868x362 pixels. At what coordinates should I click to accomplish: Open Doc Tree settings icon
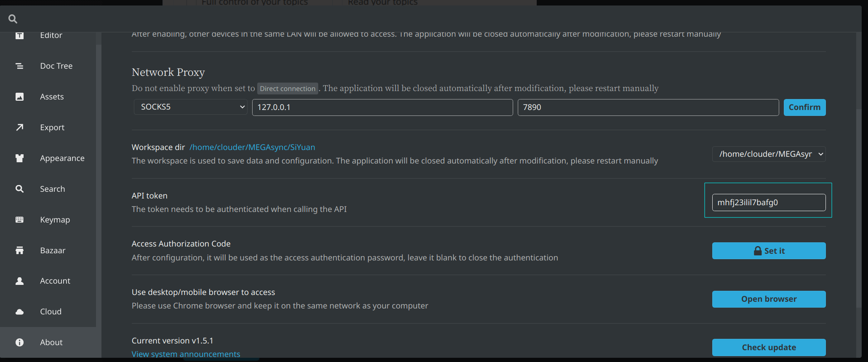19,66
